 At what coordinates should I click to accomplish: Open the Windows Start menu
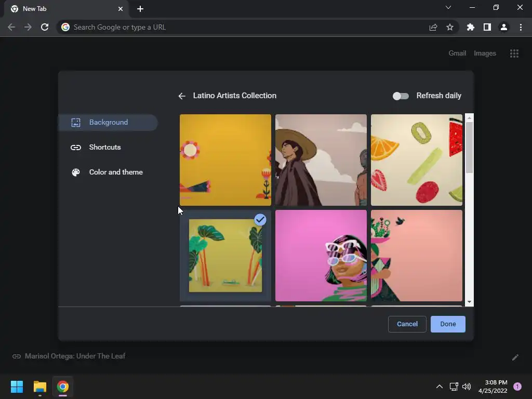point(17,387)
